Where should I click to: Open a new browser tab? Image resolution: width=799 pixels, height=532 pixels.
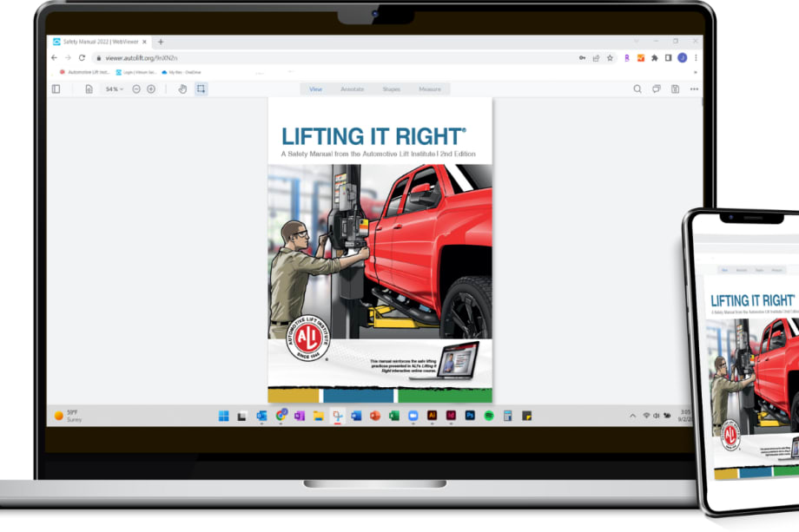[161, 42]
